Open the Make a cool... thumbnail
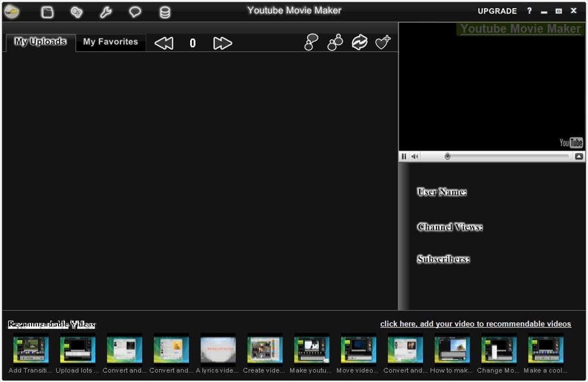Viewport: 588px width, 382px height. [546, 350]
